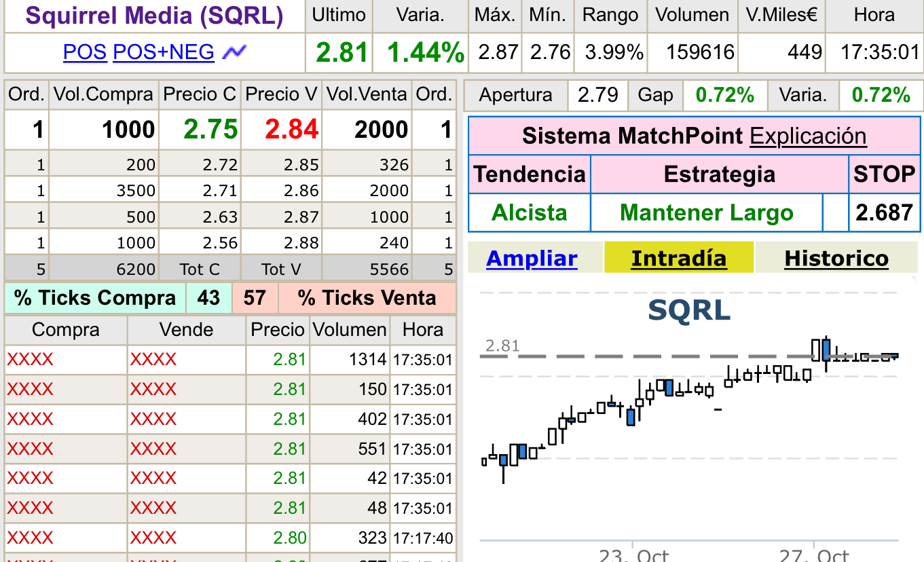Click the Hora value 17:35:01 in header

pos(880,52)
